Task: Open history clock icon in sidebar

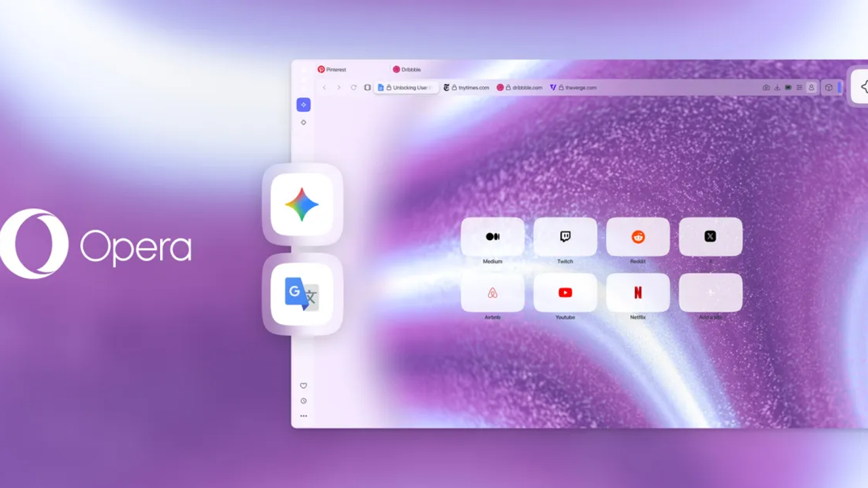Action: tap(303, 401)
